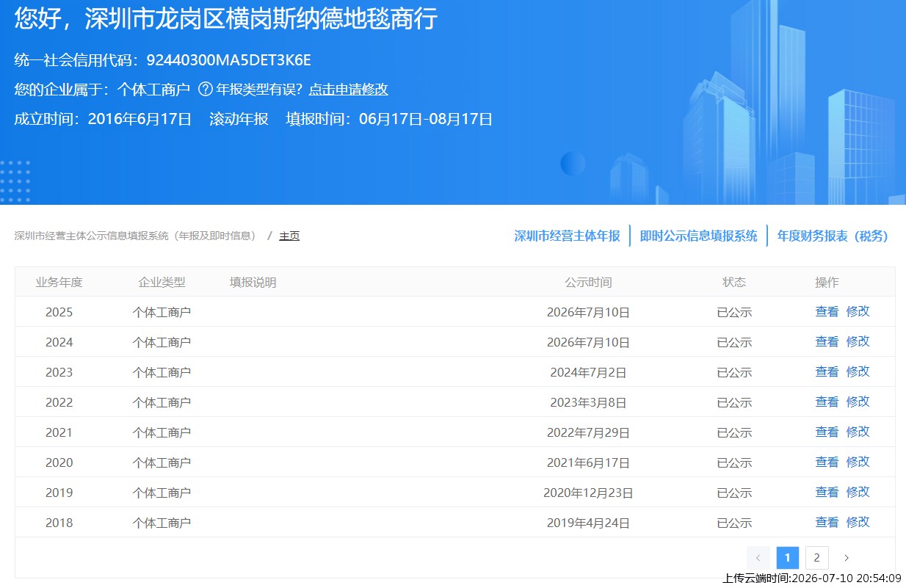
Task: Switch to 年度财务报表（税务） tab
Action: 833,236
